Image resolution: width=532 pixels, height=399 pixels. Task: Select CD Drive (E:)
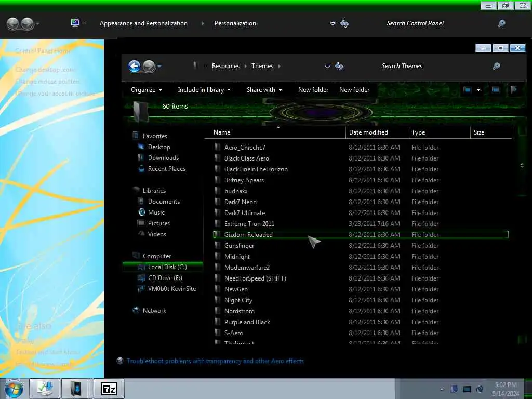[x=165, y=278]
